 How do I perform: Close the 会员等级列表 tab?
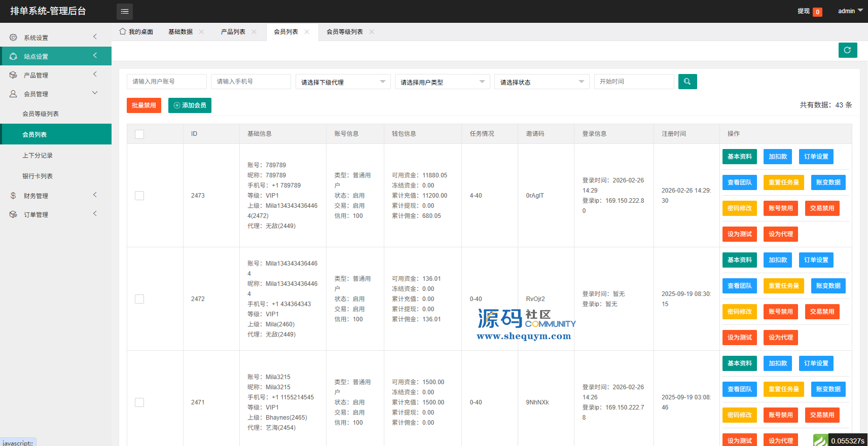(372, 31)
